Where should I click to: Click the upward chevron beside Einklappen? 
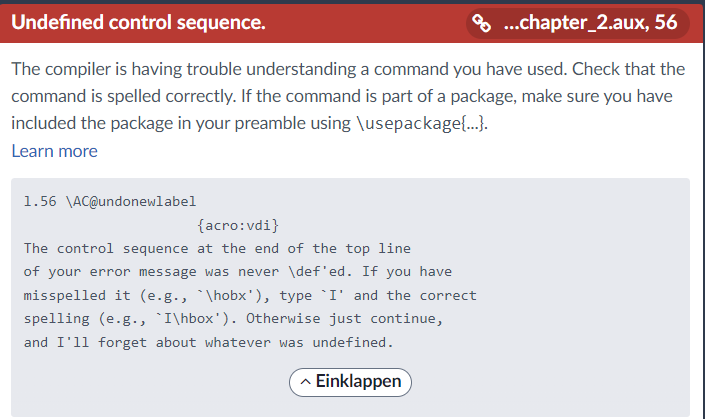304,381
